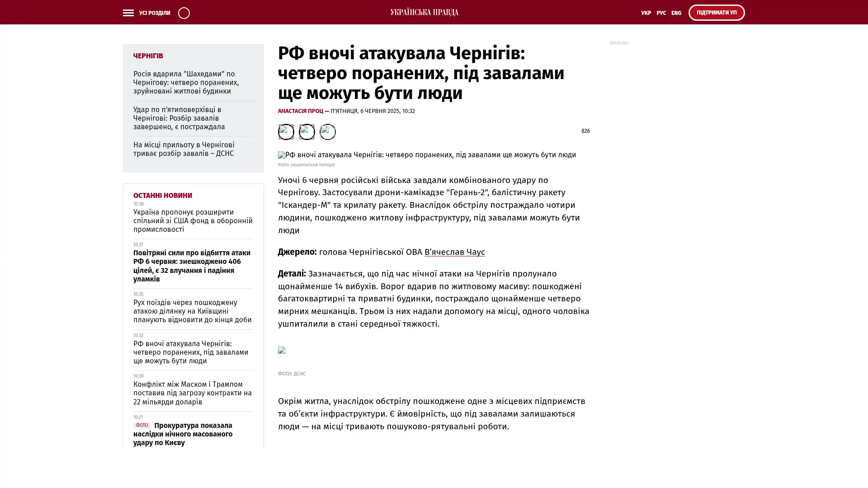Open the ЧЕРНІГІВ topic heading
The height and width of the screenshot is (488, 868).
[148, 56]
